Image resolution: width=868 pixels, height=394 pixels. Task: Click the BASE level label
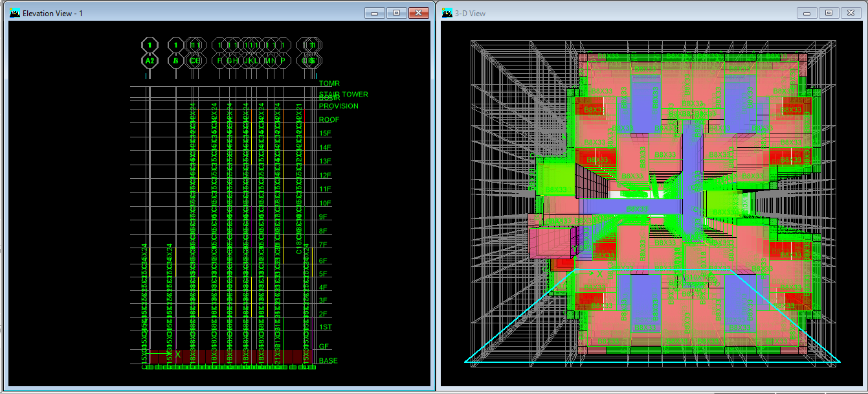[328, 361]
